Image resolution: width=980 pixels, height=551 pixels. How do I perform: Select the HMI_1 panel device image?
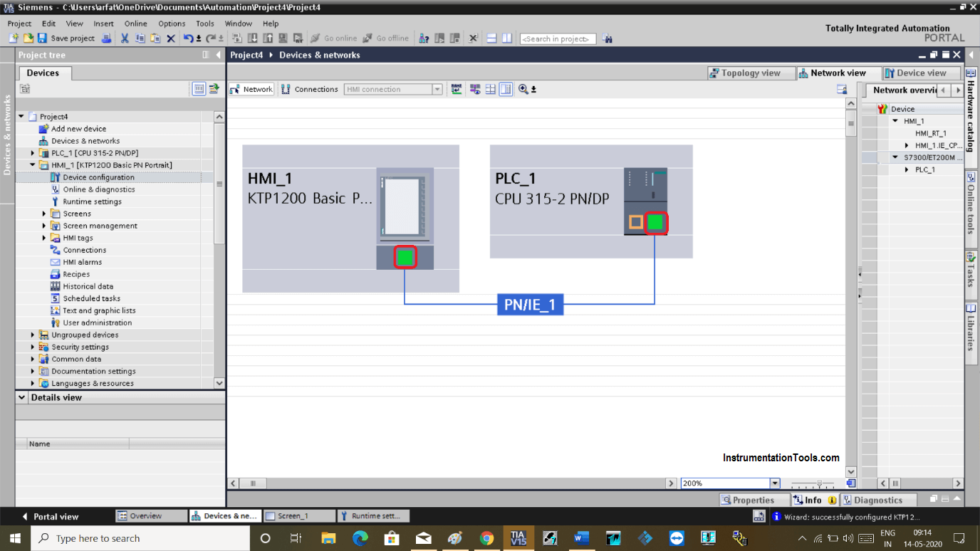coord(405,206)
